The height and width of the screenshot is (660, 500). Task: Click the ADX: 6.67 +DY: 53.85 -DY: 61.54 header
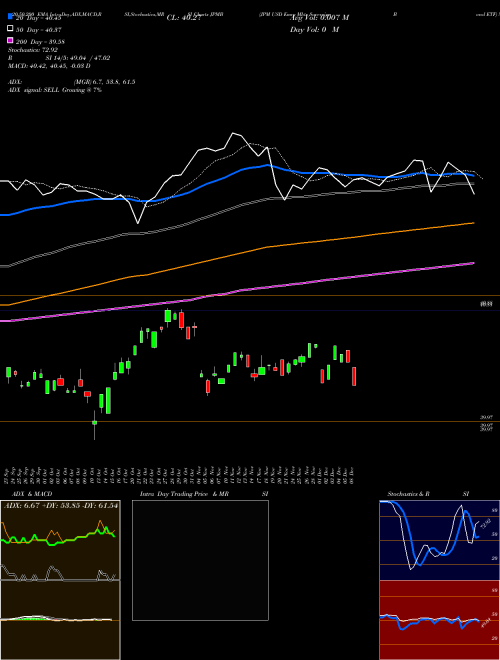tap(61, 505)
